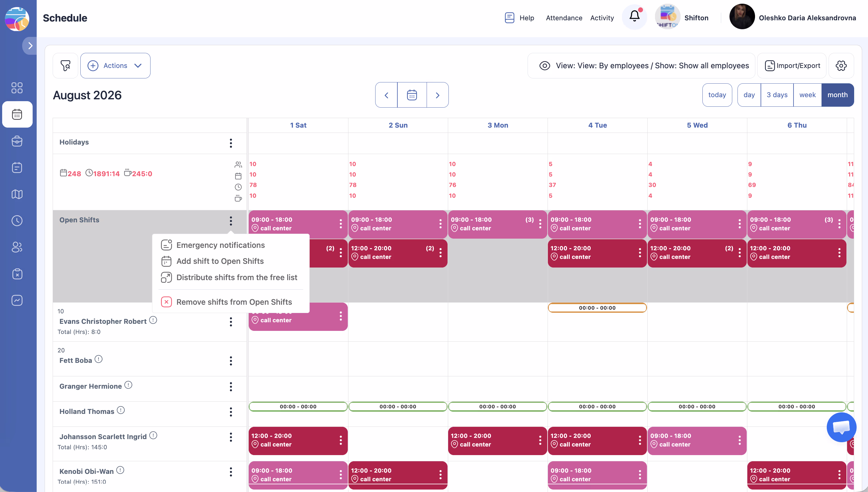Click Evans Christopher's orange 00:00 Tuesday shift
This screenshot has width=868, height=492.
click(x=597, y=308)
